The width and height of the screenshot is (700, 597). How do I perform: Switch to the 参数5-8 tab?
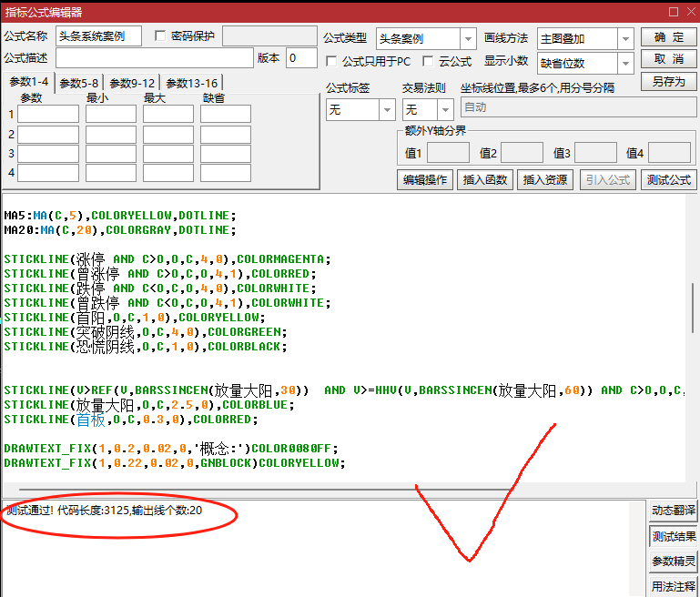point(79,83)
